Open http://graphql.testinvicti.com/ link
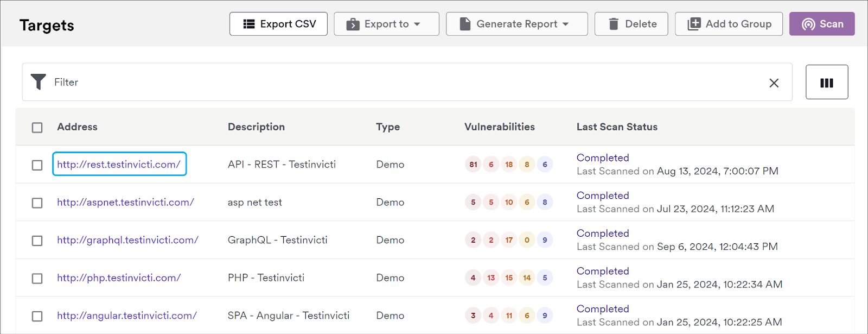The height and width of the screenshot is (334, 868). [127, 240]
